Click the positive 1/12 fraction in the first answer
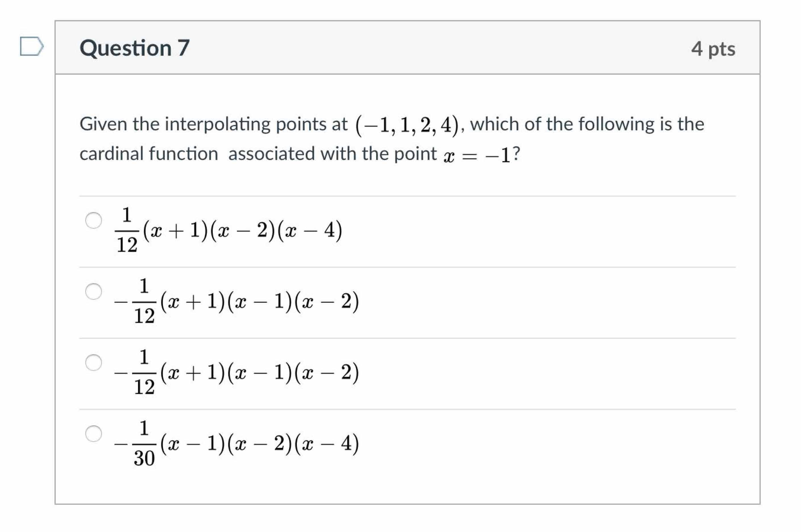 coord(127,231)
